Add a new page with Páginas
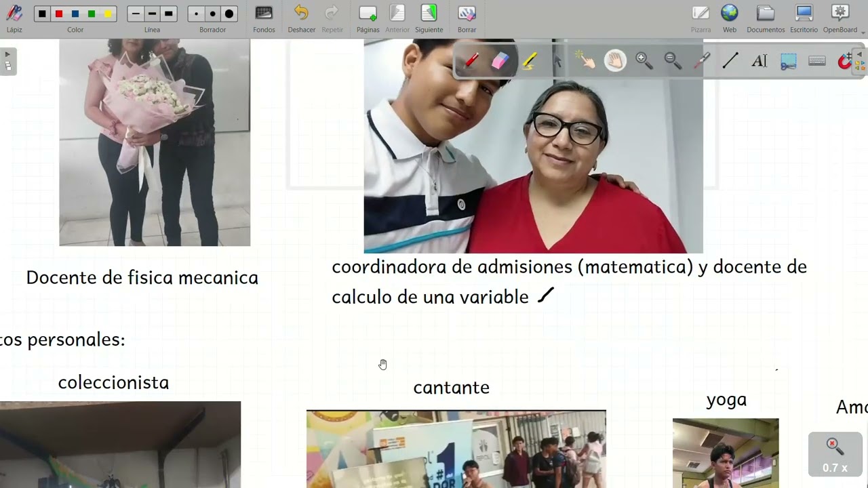The image size is (868, 488). [x=368, y=18]
